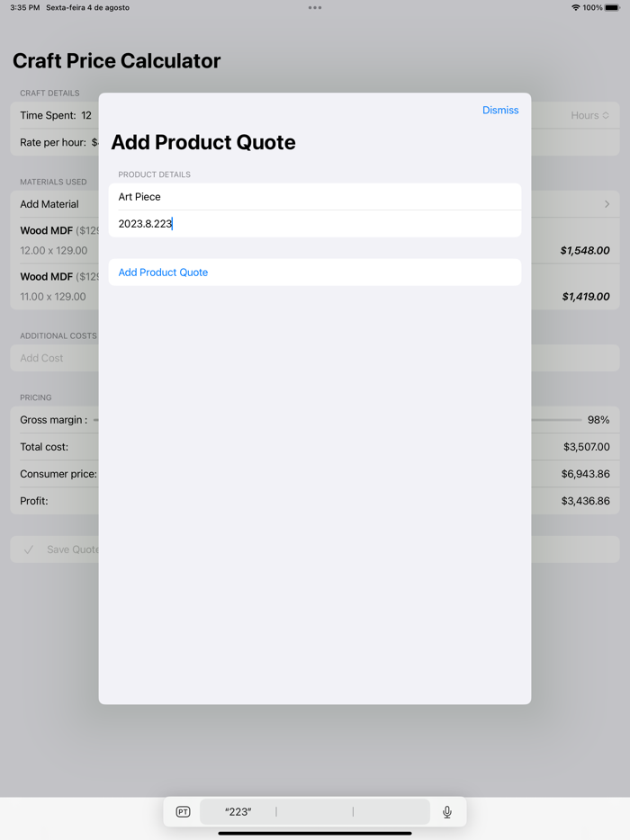Open the PT keyboard language switcher icon
This screenshot has height=840, width=630.
(183, 811)
